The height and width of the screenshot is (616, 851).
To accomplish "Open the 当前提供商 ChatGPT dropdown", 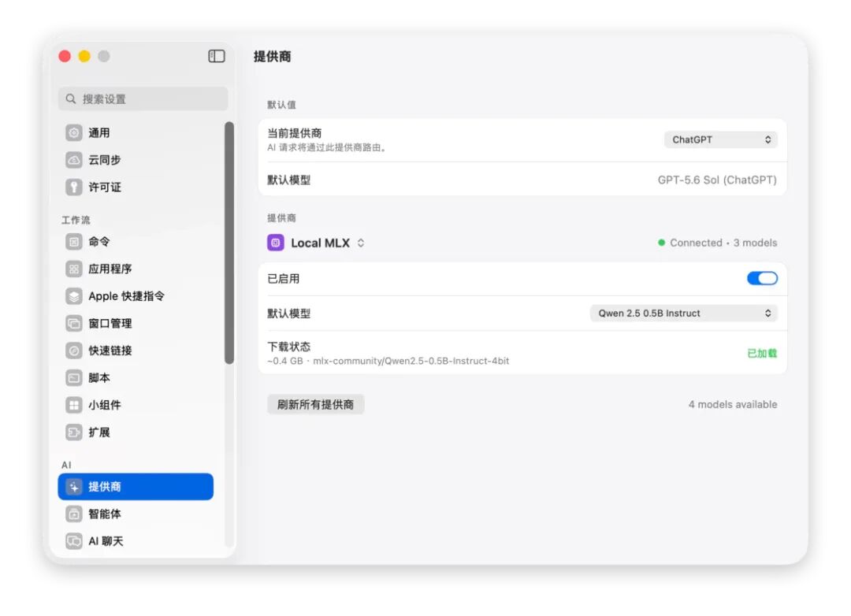I will tap(721, 139).
